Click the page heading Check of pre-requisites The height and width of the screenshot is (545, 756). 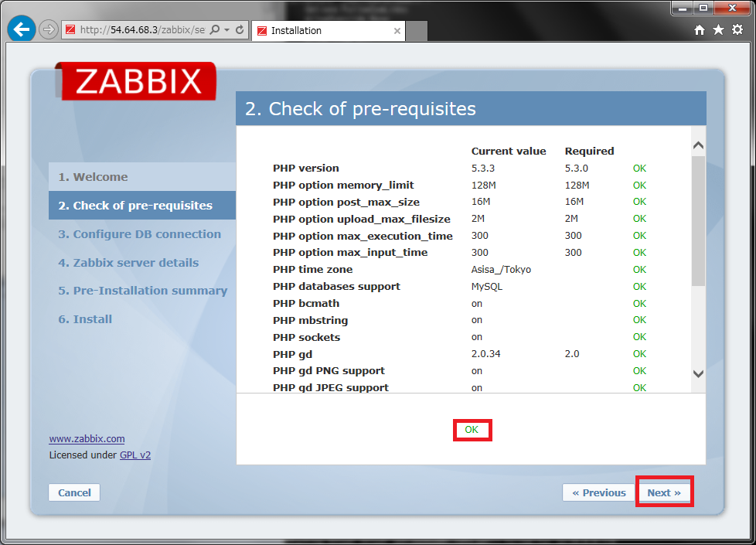(x=360, y=108)
